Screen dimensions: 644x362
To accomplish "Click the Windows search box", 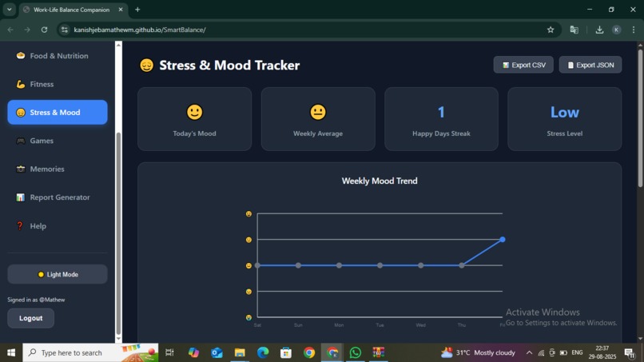I will click(90, 352).
